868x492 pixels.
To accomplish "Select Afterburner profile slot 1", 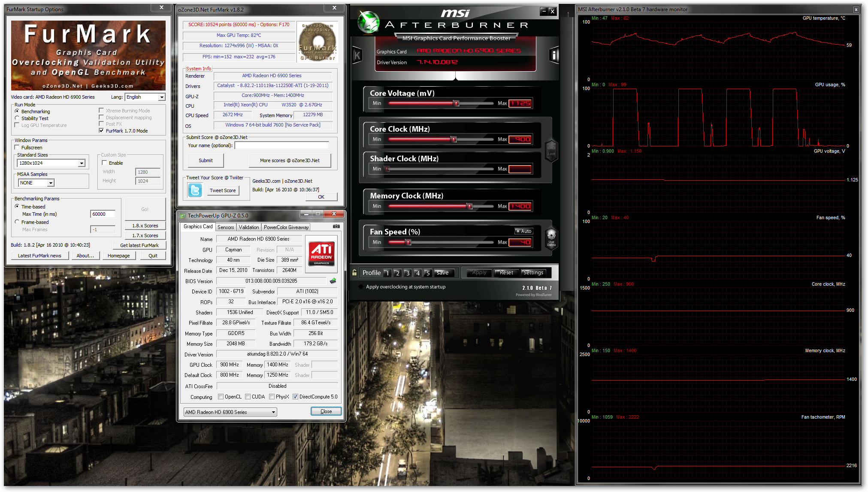I will click(387, 273).
